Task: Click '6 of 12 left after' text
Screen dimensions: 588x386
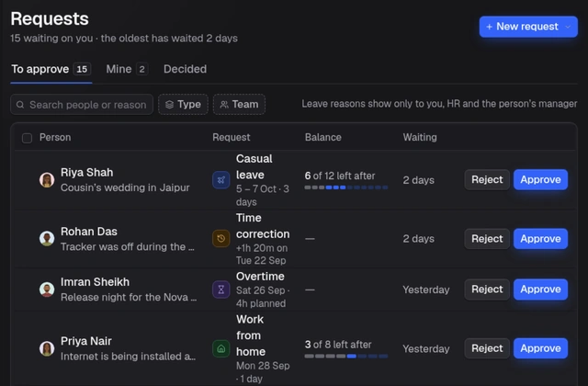Action: tap(340, 176)
